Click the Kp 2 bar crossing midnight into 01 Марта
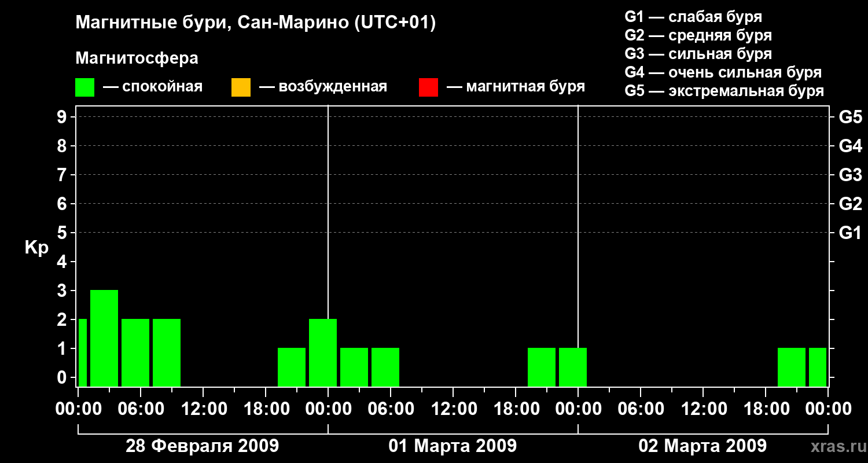 pos(323,352)
